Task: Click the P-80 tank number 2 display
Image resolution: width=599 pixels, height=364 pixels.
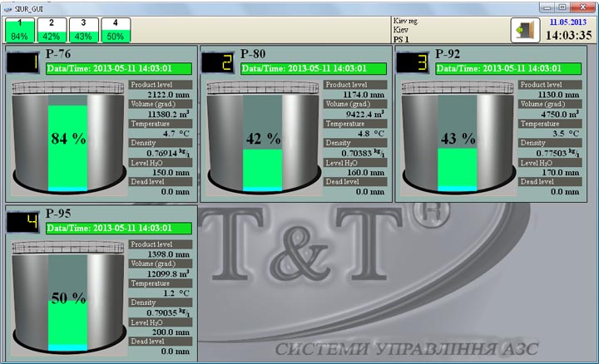Action: click(218, 62)
